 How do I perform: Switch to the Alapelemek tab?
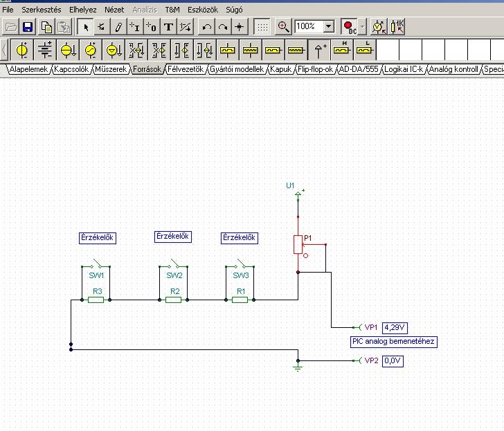pyautogui.click(x=28, y=69)
